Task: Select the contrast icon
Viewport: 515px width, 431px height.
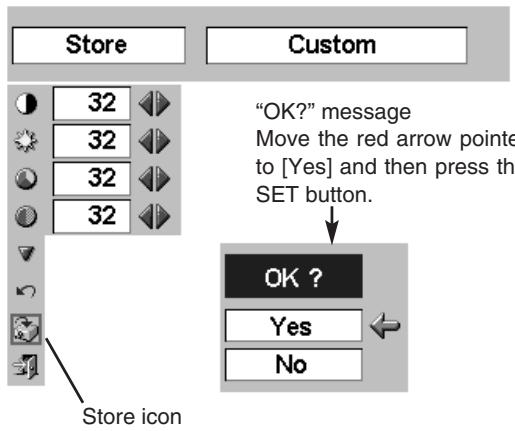Action: (x=26, y=103)
